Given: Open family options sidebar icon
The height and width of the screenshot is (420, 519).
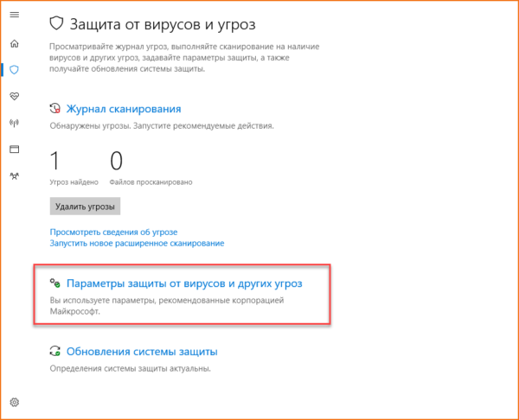Looking at the screenshot, I should pyautogui.click(x=14, y=175).
